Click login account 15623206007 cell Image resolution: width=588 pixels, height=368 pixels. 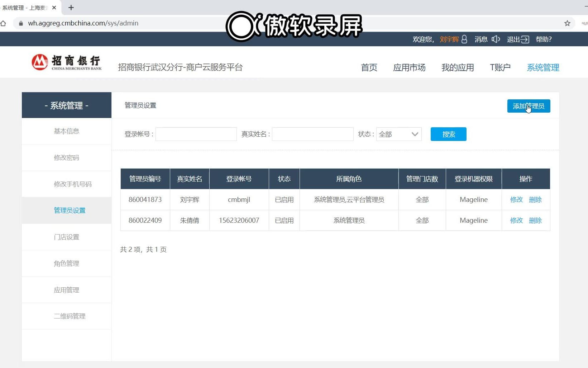pos(239,221)
